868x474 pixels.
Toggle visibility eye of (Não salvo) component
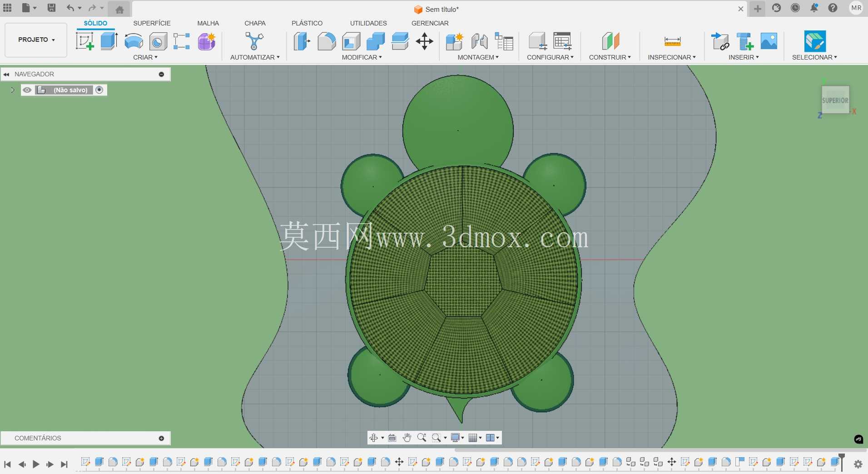coord(27,90)
